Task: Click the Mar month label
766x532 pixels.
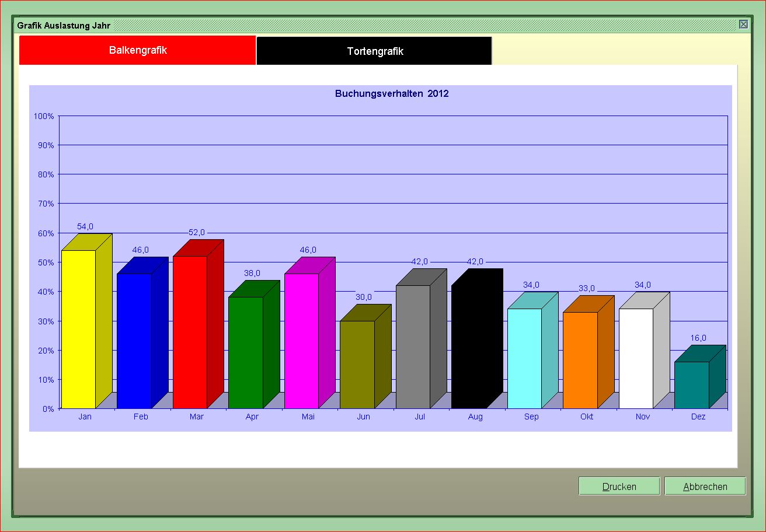Action: [x=197, y=416]
